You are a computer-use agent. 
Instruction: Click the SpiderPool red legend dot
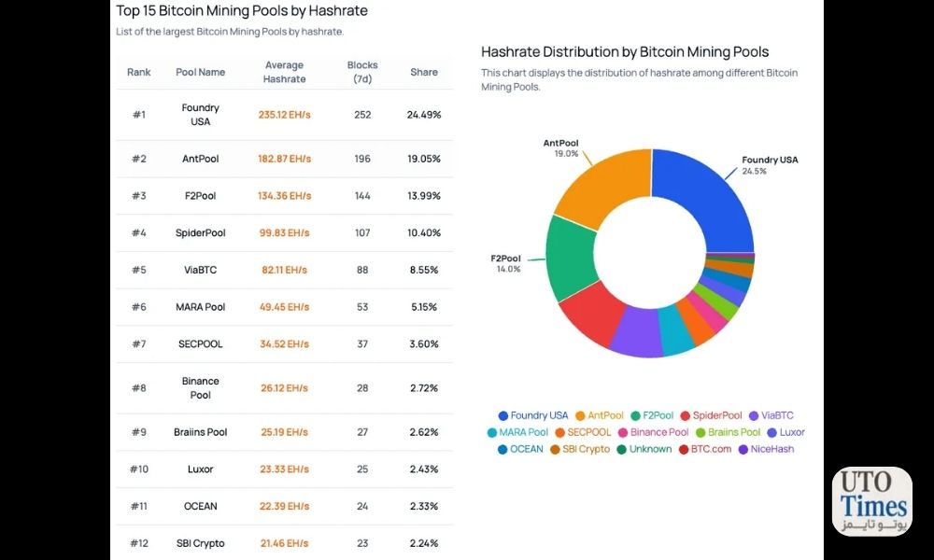[x=685, y=415]
